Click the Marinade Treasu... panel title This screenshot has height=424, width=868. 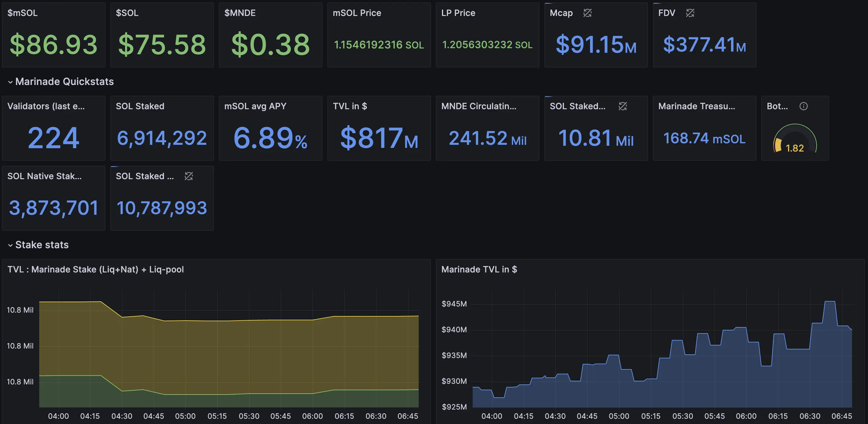click(x=696, y=106)
